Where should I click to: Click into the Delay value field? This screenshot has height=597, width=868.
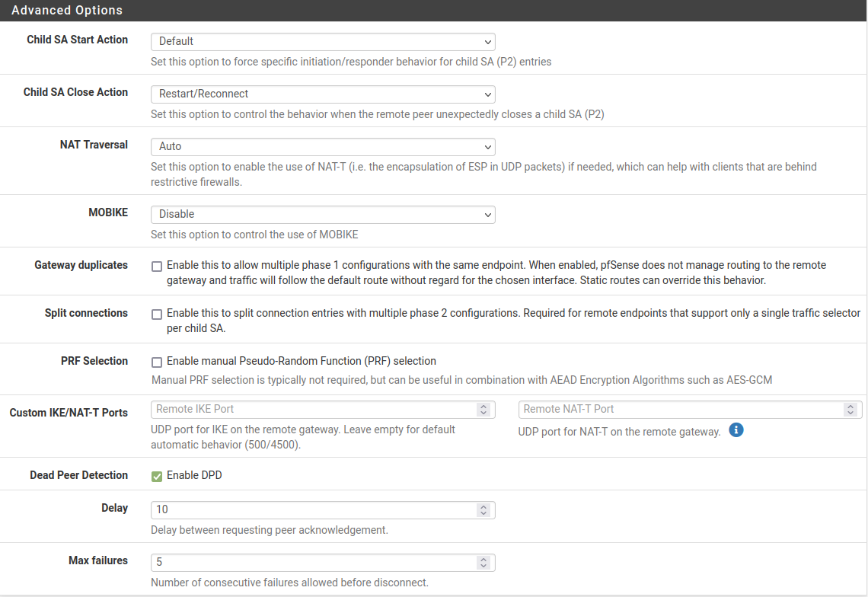coord(312,509)
